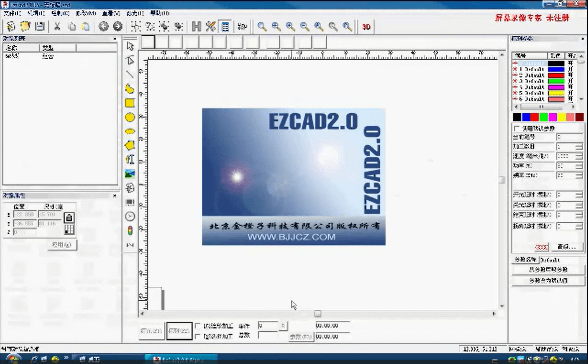The height and width of the screenshot is (364, 588).
Task: Click the Save floppy disk icon
Action: (40, 26)
